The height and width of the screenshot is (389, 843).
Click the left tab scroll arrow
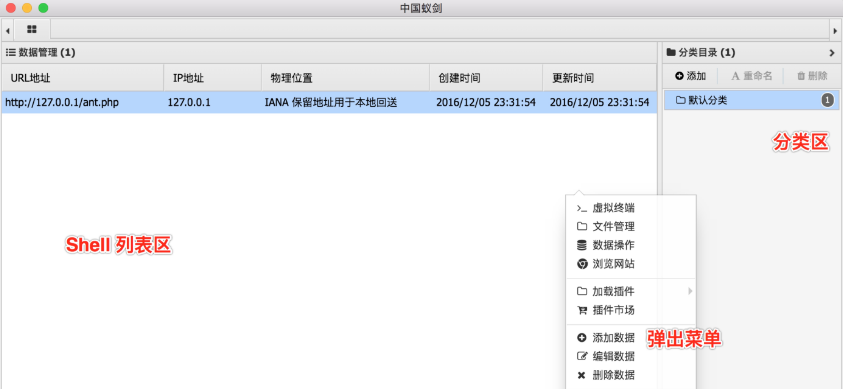[7, 31]
